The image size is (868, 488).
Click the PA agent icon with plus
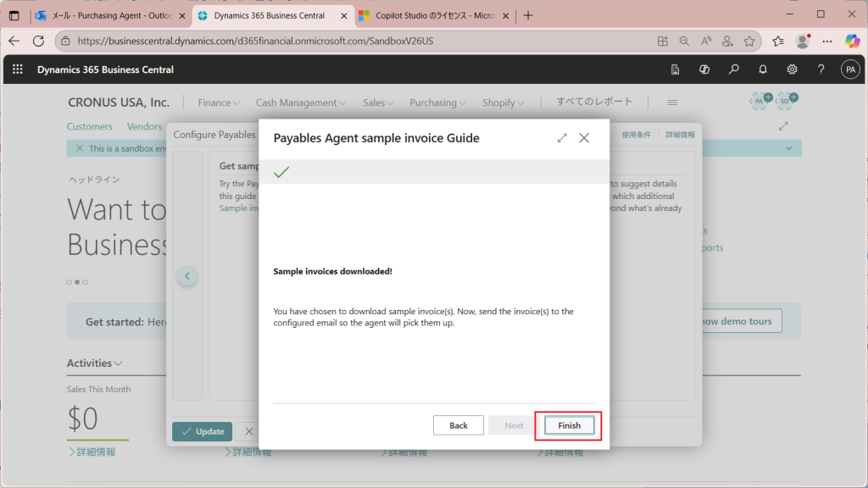click(x=761, y=101)
